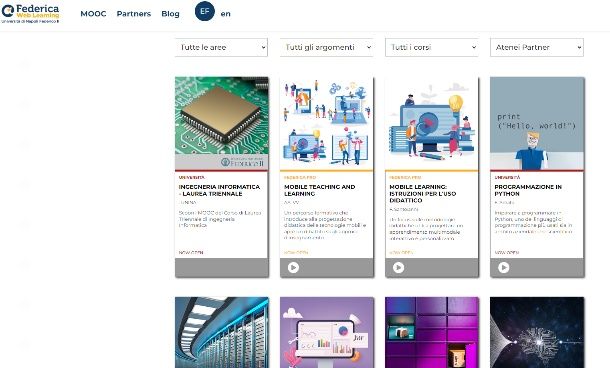Open Programmazione in Python course title
Screen dimensions: 610x368
tap(528, 190)
